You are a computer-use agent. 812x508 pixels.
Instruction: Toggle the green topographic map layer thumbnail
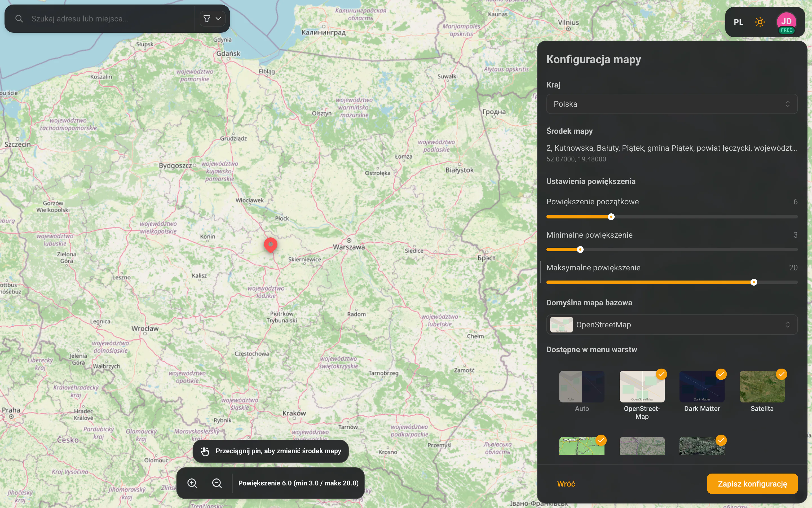581,446
